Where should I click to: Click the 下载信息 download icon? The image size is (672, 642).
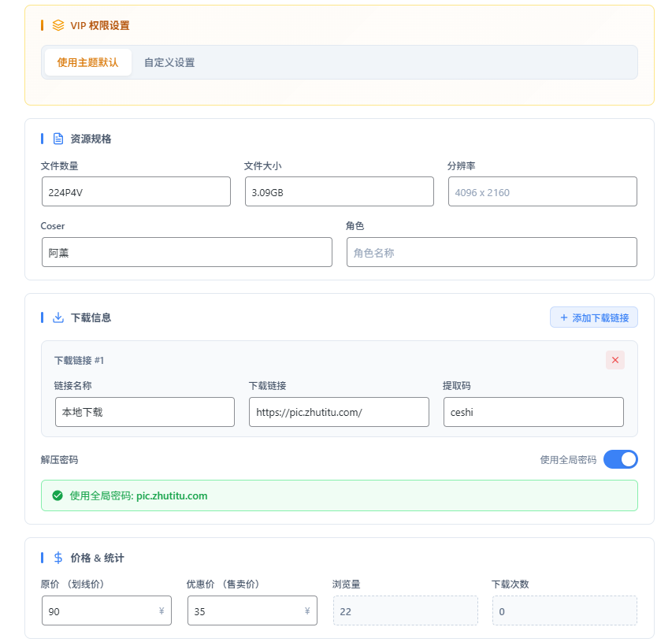[x=58, y=317]
